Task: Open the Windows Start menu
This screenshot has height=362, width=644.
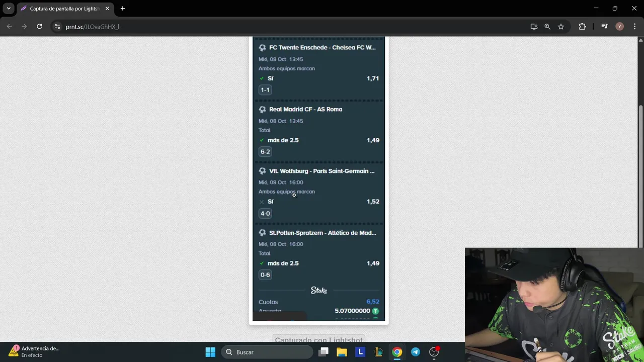Action: pyautogui.click(x=210, y=352)
